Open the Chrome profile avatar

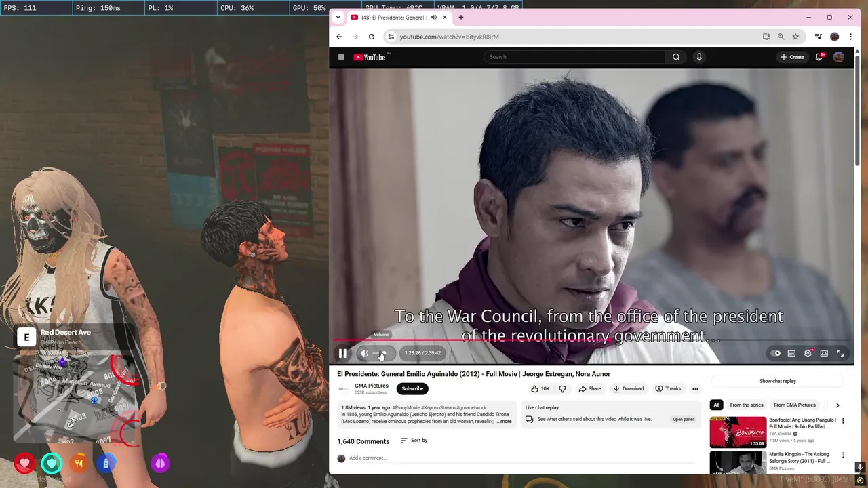835,37
